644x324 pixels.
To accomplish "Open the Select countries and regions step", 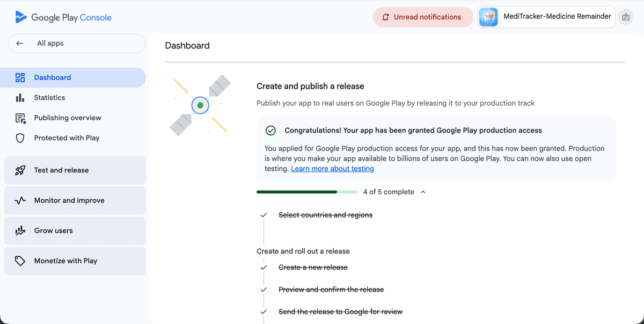I will [x=325, y=215].
